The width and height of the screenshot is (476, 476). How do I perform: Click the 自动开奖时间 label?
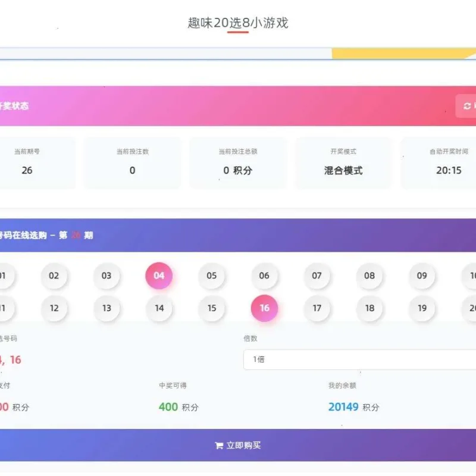tap(449, 151)
